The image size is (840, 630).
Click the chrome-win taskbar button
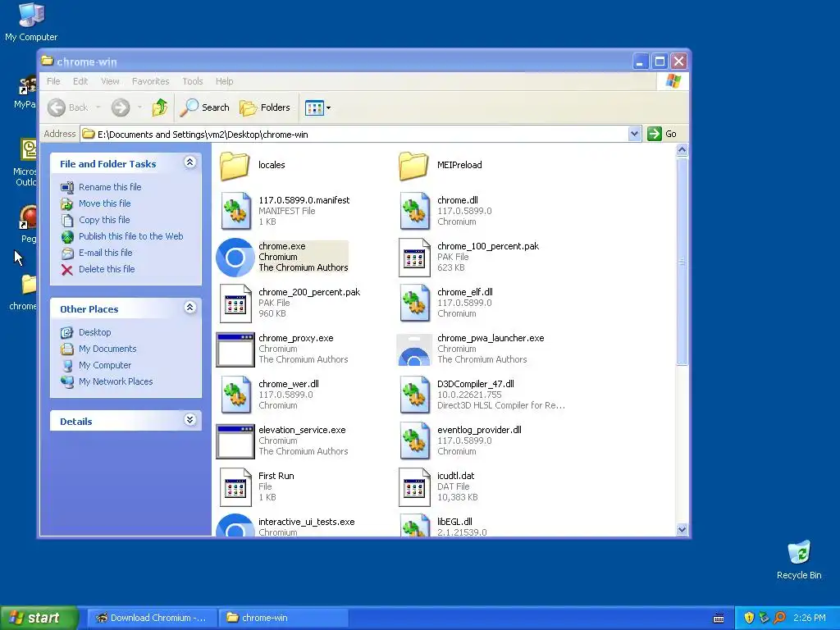point(284,618)
